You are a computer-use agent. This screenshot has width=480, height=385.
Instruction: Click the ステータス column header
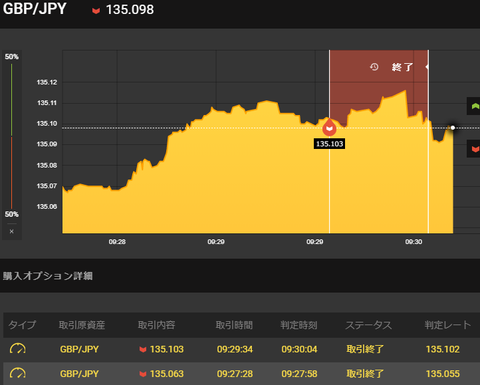368,325
